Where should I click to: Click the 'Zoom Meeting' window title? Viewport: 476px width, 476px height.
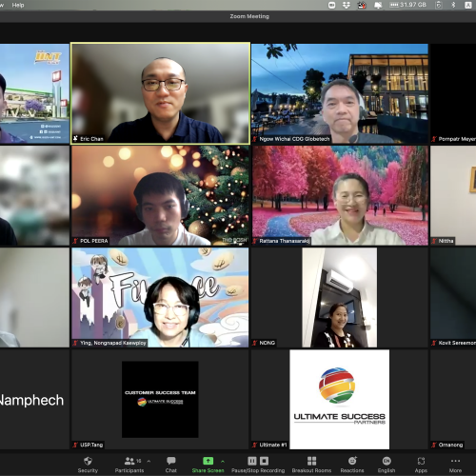[x=249, y=16]
